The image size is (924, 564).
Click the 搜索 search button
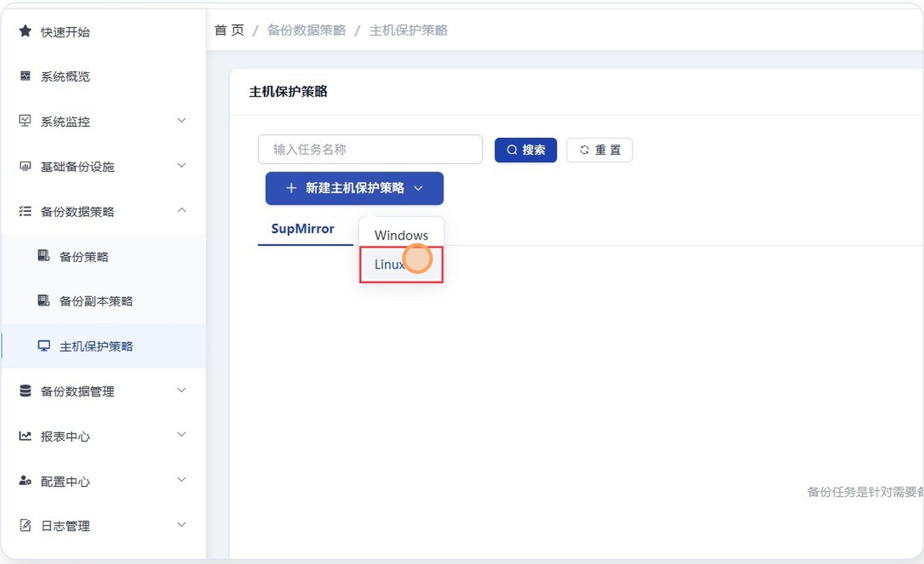526,150
